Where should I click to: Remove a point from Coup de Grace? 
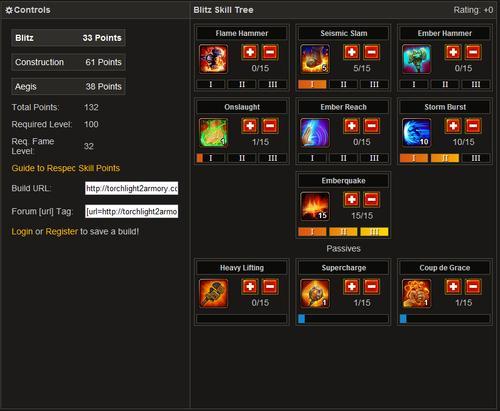(473, 287)
